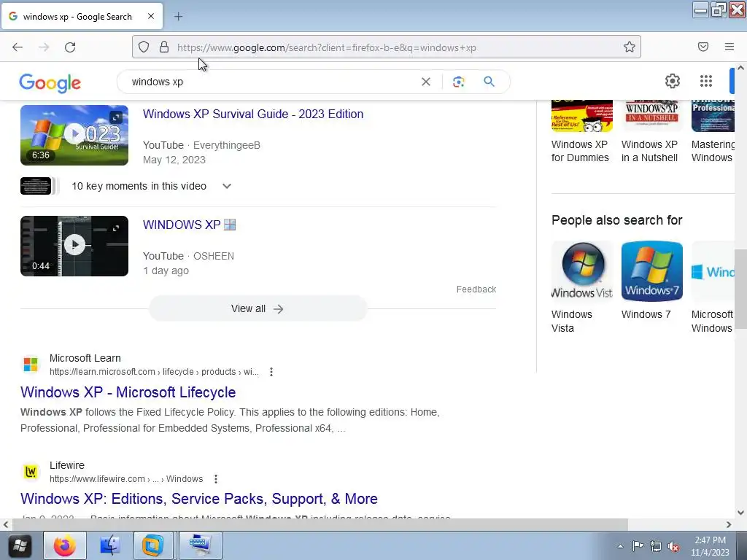Screen dimensions: 747x560
Task: Send Feedback on video results
Action: point(476,289)
